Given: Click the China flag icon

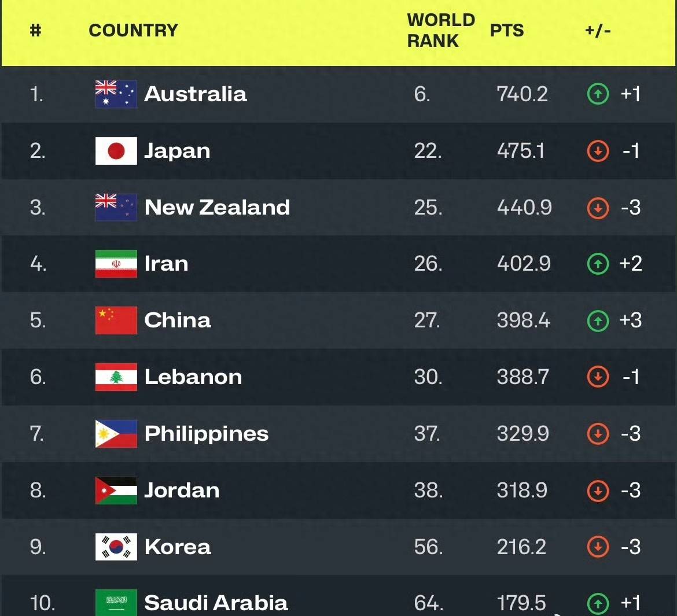Looking at the screenshot, I should point(116,320).
